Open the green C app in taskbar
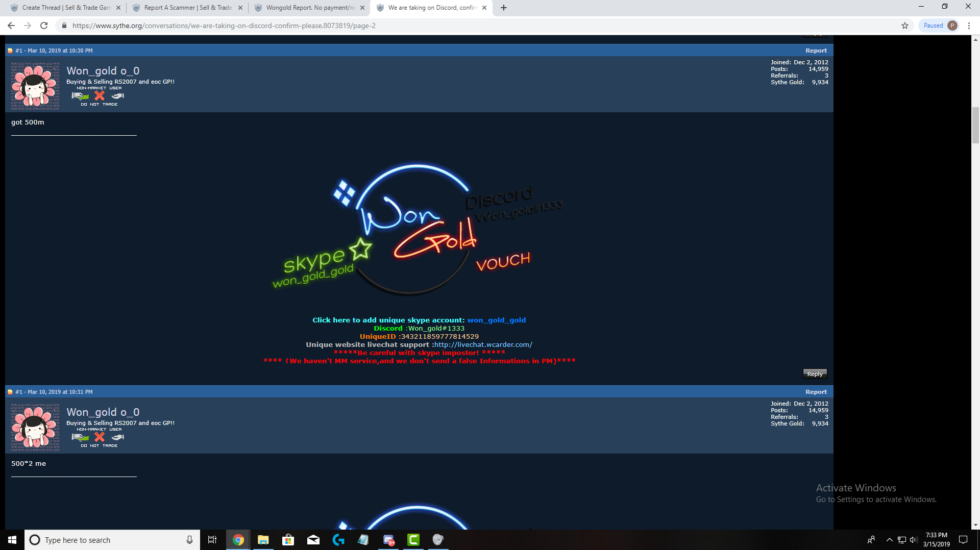This screenshot has height=550, width=980. (x=413, y=540)
